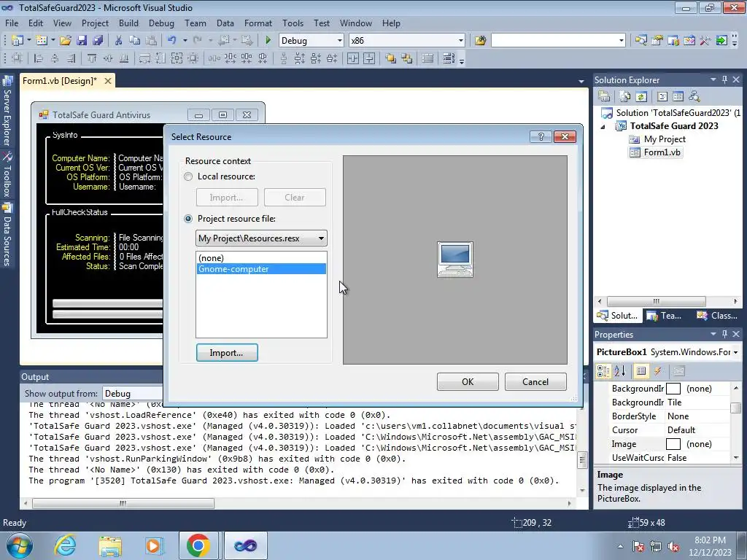Collapse the TotalSafe Guard 2023 project node

tap(603, 127)
